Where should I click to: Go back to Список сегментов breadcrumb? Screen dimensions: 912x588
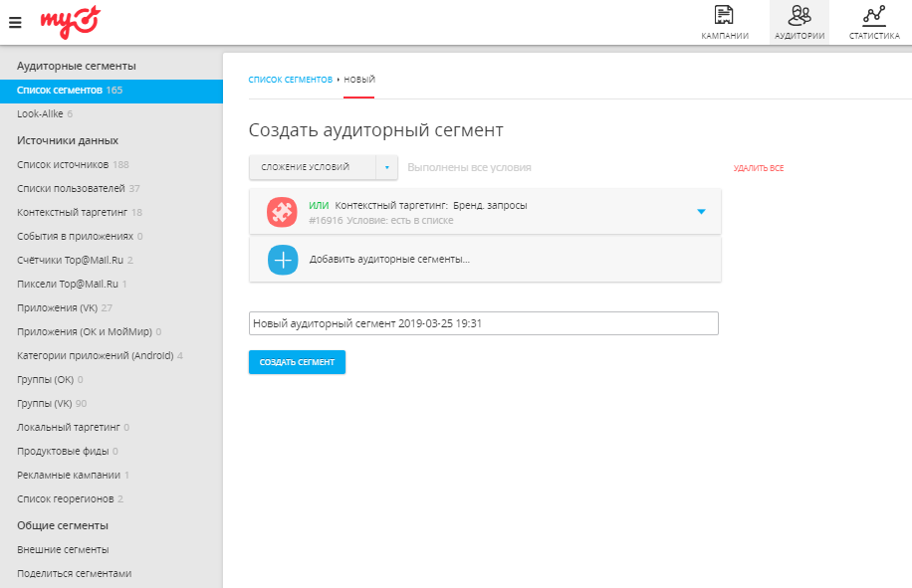pyautogui.click(x=290, y=79)
